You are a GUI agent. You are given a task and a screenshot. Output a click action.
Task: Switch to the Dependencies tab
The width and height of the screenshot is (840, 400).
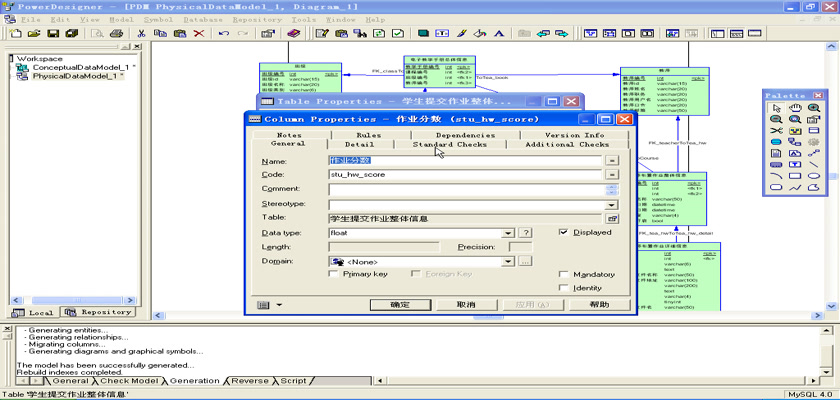pyautogui.click(x=466, y=135)
